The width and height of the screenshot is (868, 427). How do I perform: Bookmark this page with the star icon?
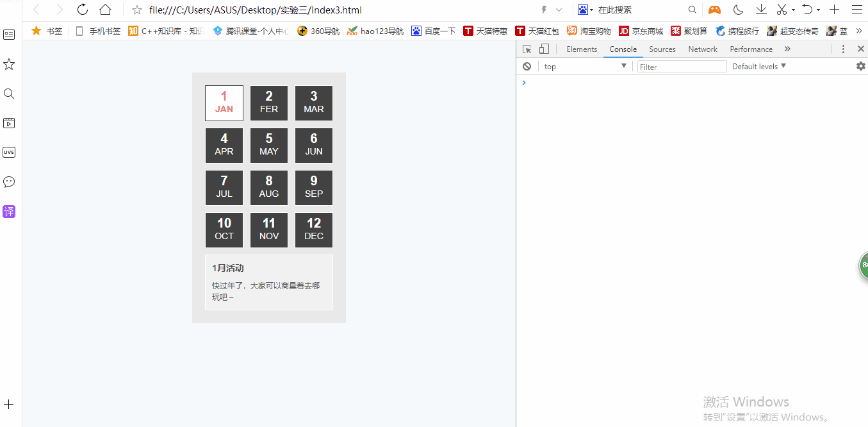pyautogui.click(x=136, y=10)
